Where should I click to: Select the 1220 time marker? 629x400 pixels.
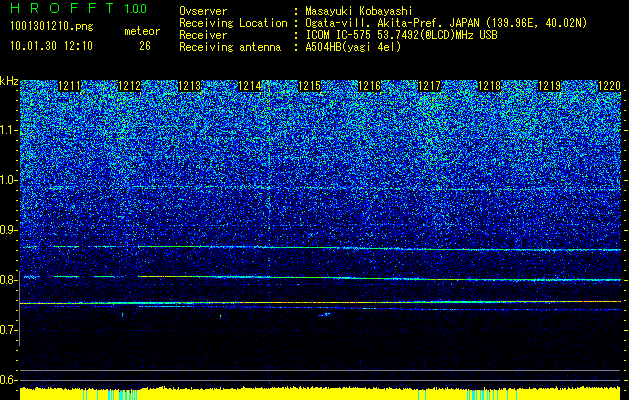pyautogui.click(x=610, y=86)
